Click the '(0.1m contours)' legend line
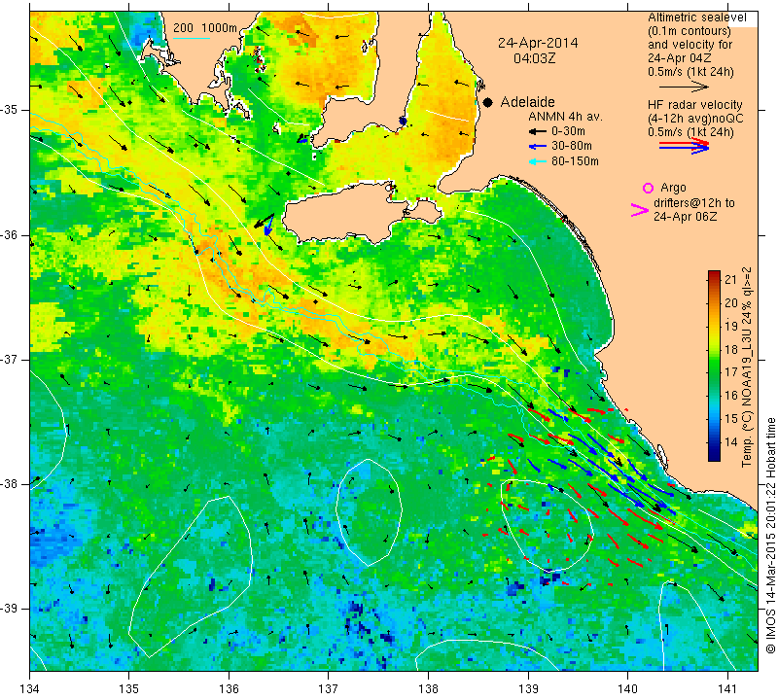This screenshot has width=778, height=700. tap(690, 31)
